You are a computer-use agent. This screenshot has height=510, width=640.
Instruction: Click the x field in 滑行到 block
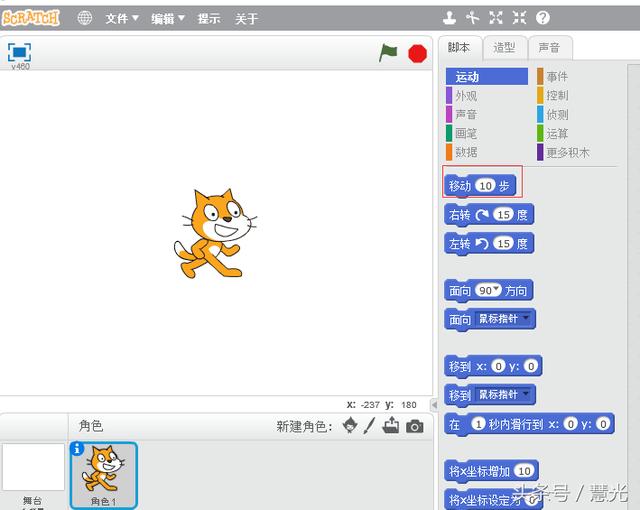coord(571,424)
